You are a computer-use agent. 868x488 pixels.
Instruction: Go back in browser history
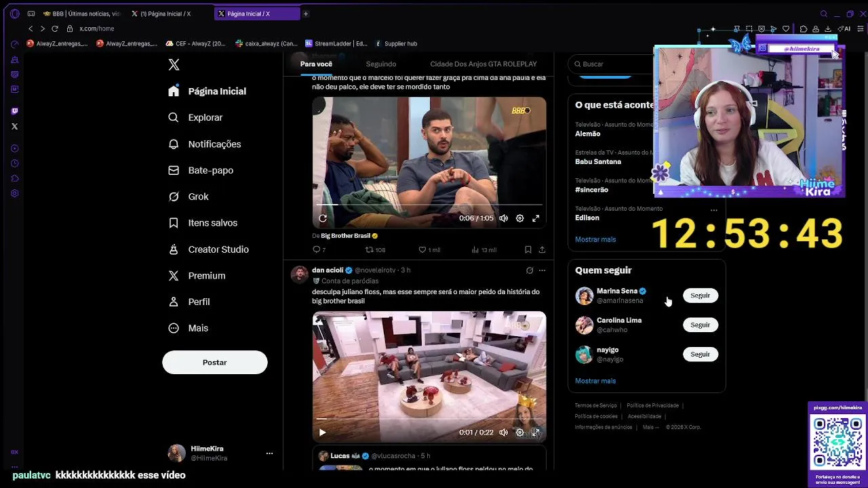31,28
